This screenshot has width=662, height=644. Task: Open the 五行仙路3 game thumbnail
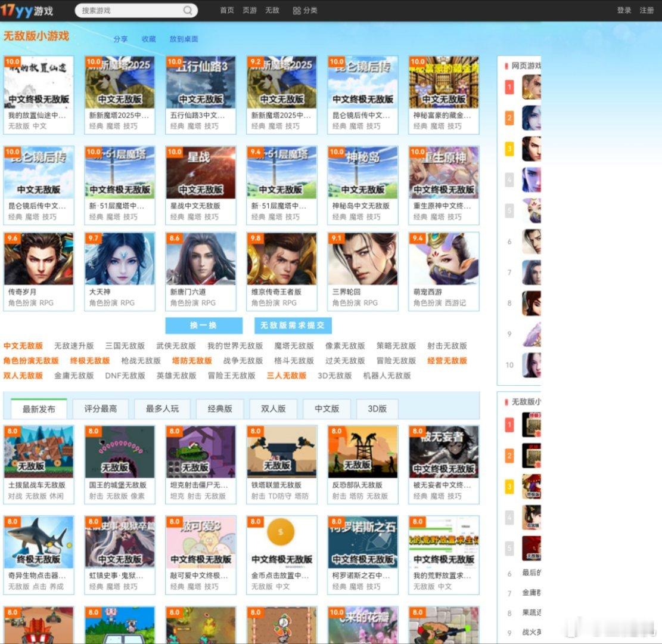point(201,82)
